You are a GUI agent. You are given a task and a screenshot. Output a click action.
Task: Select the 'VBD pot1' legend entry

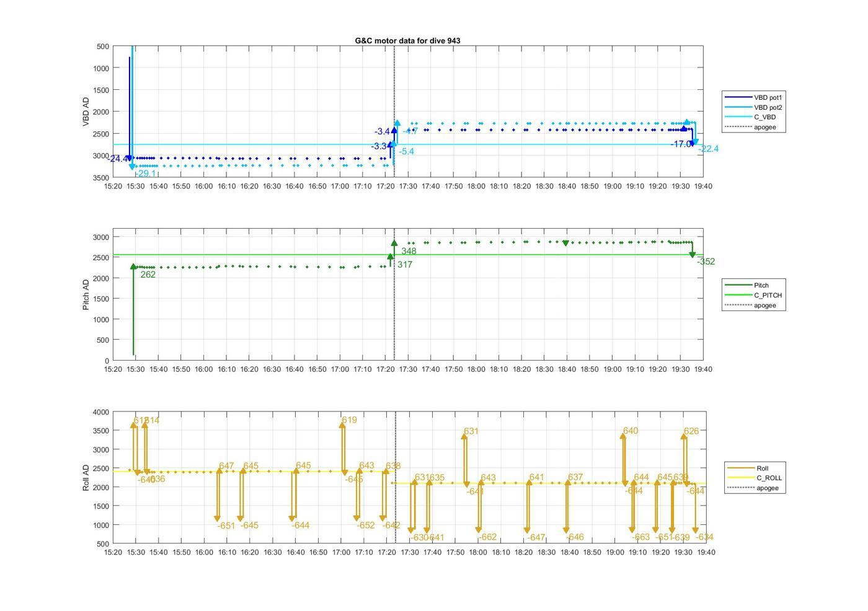coord(755,97)
